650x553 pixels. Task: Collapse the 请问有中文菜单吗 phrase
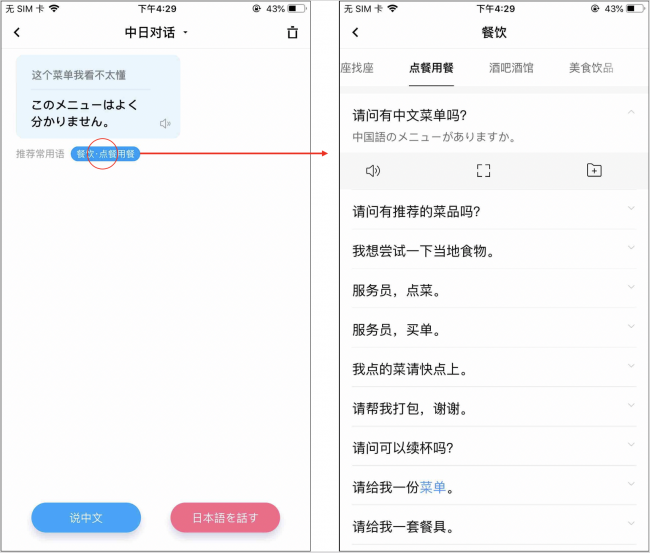point(630,113)
